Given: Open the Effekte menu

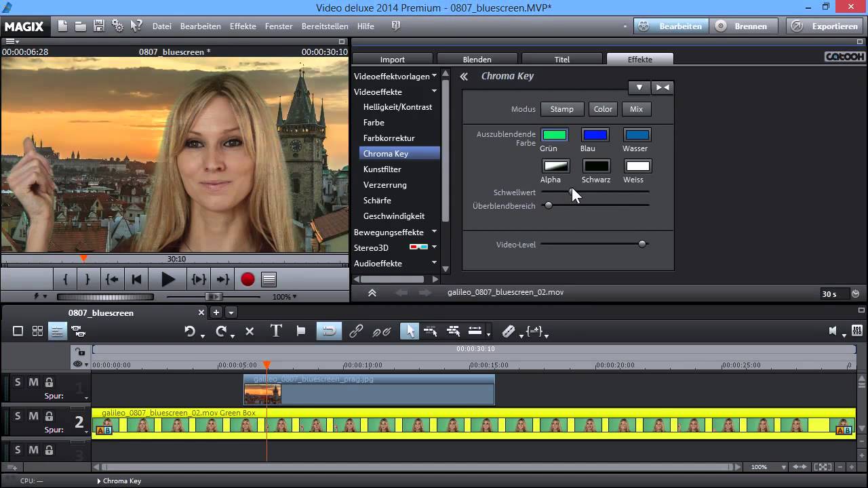Looking at the screenshot, I should click(x=243, y=26).
